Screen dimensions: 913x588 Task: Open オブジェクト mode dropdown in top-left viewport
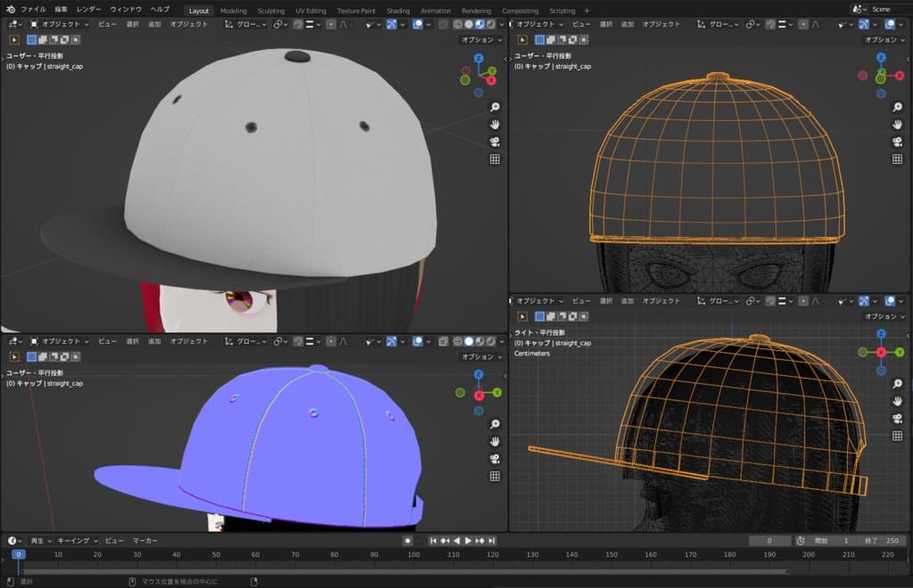tap(61, 24)
